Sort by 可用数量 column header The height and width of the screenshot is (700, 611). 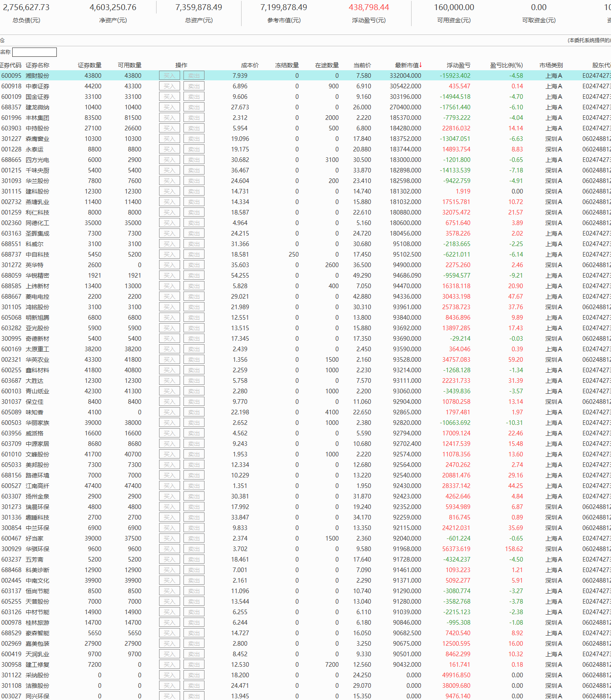(130, 65)
